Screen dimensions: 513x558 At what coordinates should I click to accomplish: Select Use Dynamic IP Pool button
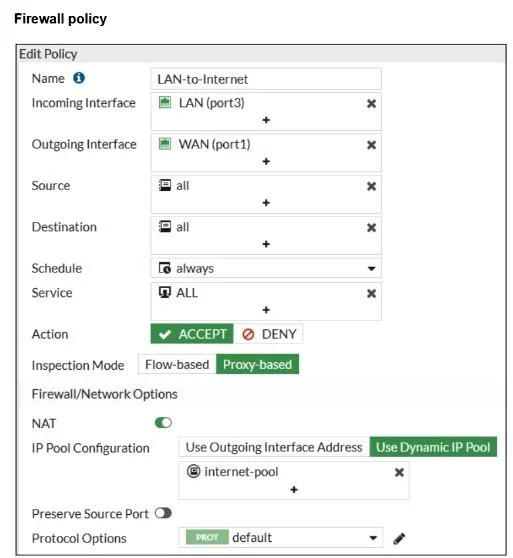coord(433,447)
